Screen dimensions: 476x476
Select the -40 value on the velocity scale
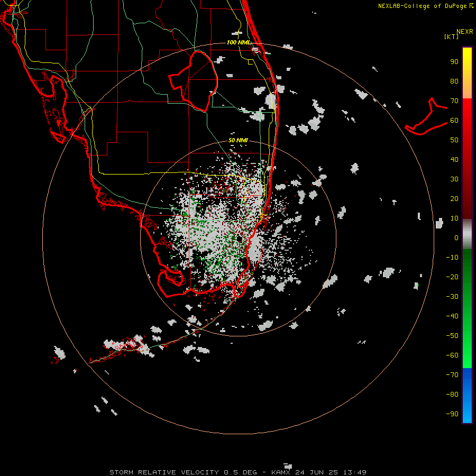click(x=452, y=316)
